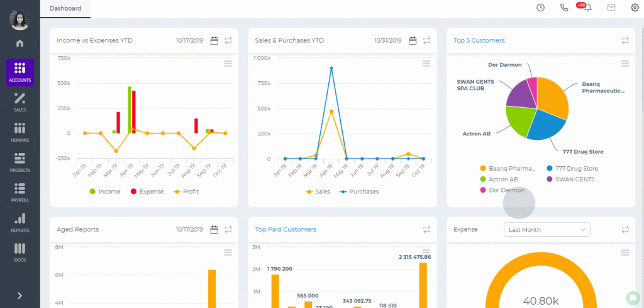Viewport: 644px width, 308px height.
Task: Open the Sales module in sidebar
Action: (x=19, y=102)
